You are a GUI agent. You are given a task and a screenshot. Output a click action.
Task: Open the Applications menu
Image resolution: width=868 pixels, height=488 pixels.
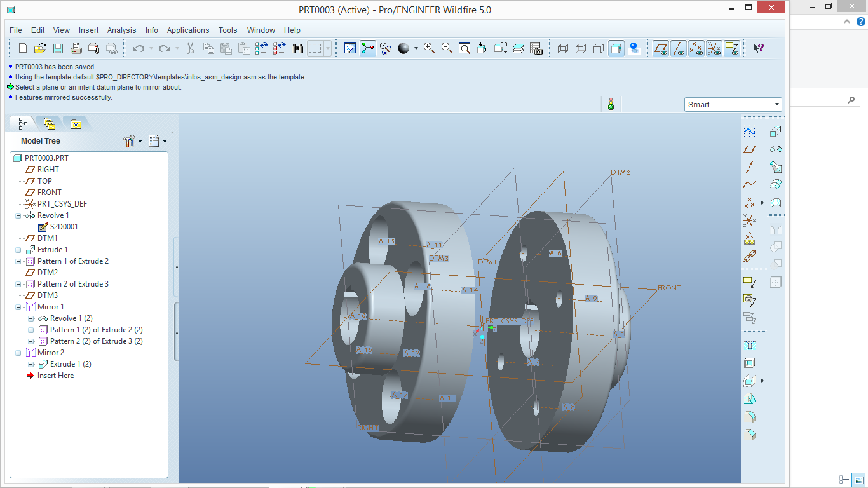click(x=188, y=30)
